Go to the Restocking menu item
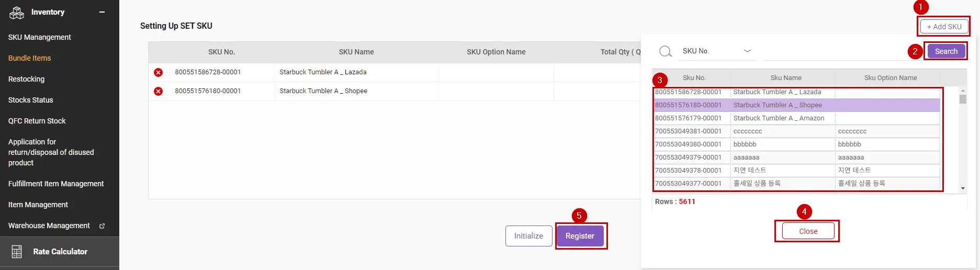This screenshot has height=270, width=980. coord(27,79)
